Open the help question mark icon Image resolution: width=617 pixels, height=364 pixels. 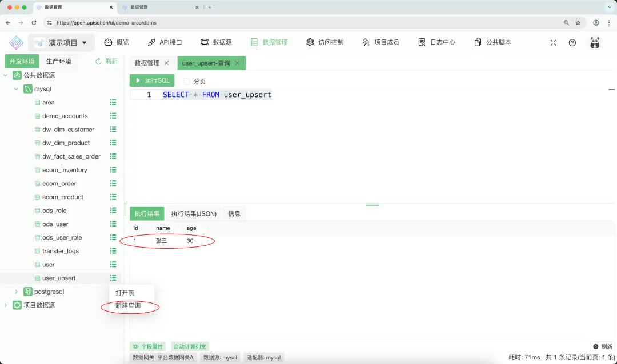point(572,42)
